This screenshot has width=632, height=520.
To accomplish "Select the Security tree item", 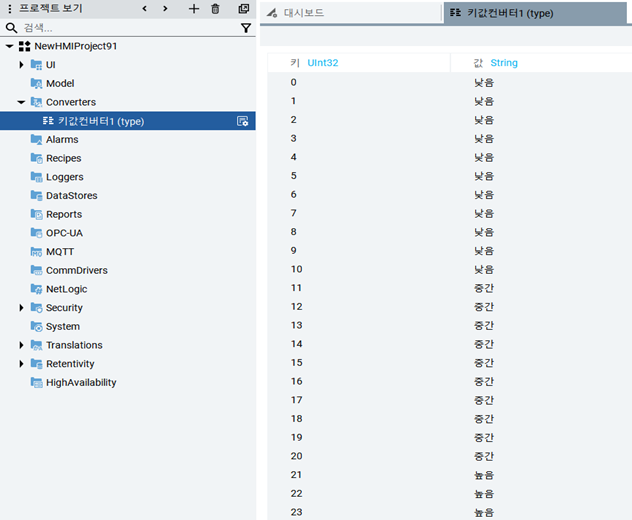I will [x=64, y=308].
